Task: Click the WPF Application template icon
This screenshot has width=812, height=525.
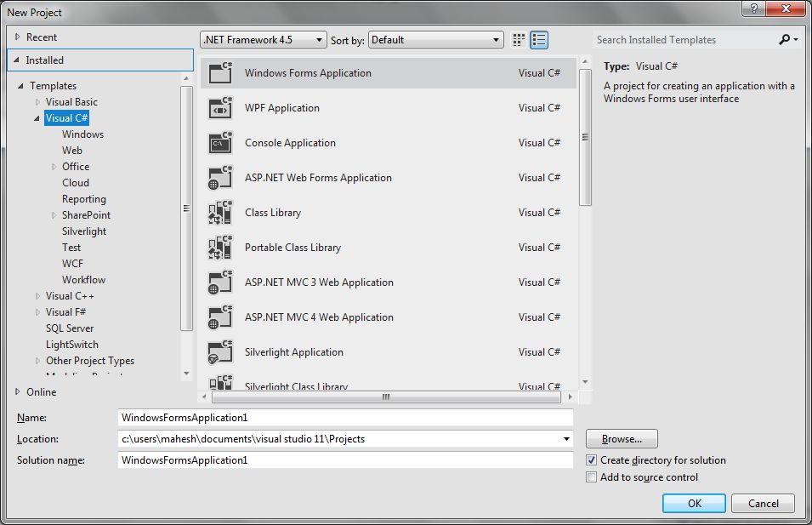Action: coord(220,108)
